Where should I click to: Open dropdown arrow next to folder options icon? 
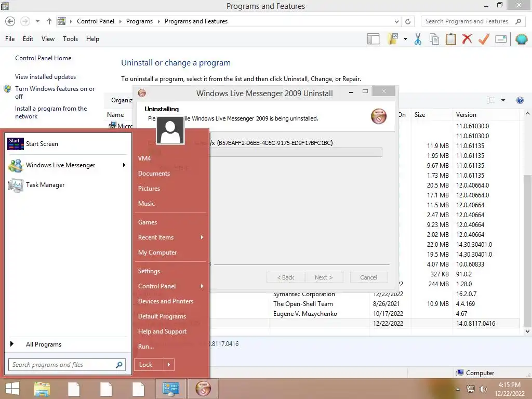(x=405, y=39)
